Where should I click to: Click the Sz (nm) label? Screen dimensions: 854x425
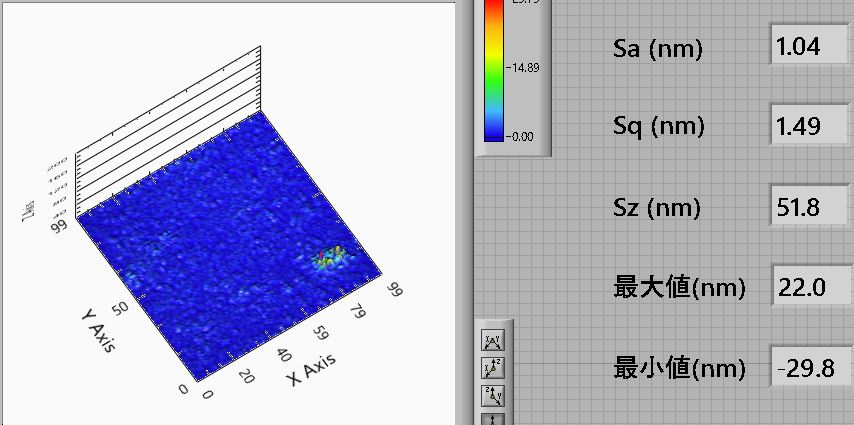657,208
